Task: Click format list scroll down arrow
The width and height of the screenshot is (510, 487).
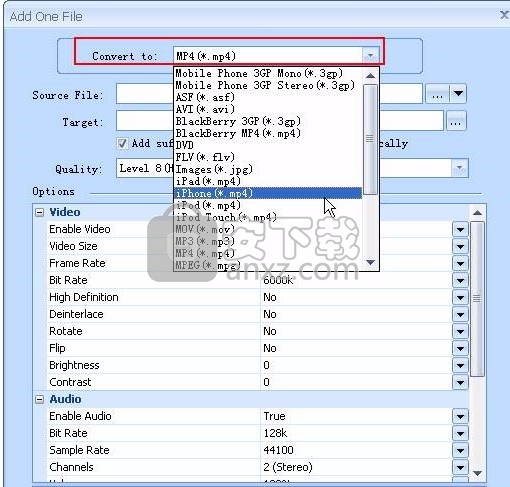Action: [x=370, y=263]
